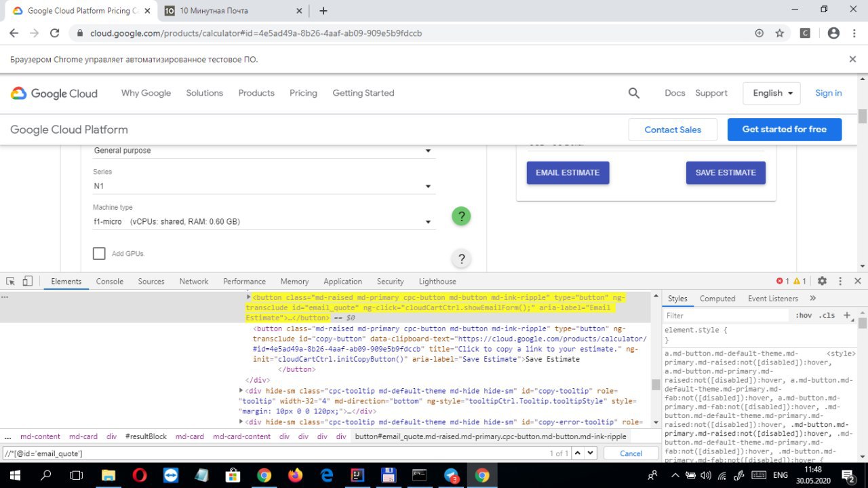Click the page vertical scrollbar thumb
Image resolution: width=868 pixels, height=488 pixels.
pyautogui.click(x=863, y=116)
